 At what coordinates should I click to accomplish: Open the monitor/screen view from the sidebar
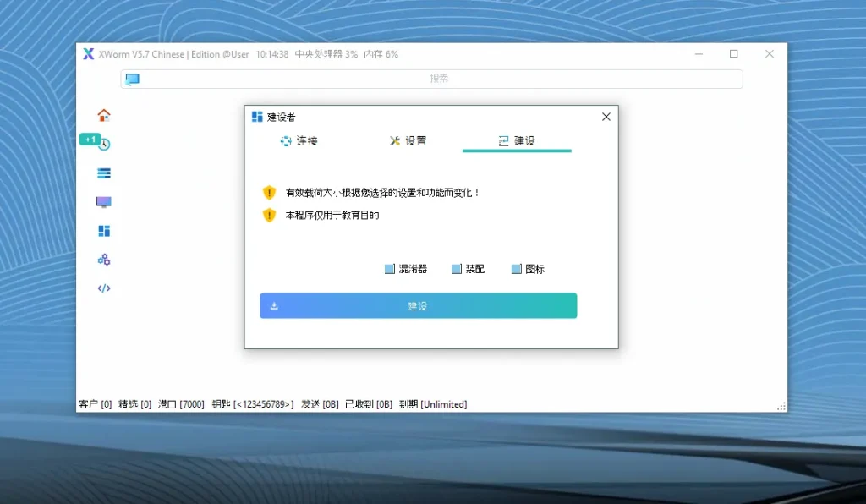[103, 201]
